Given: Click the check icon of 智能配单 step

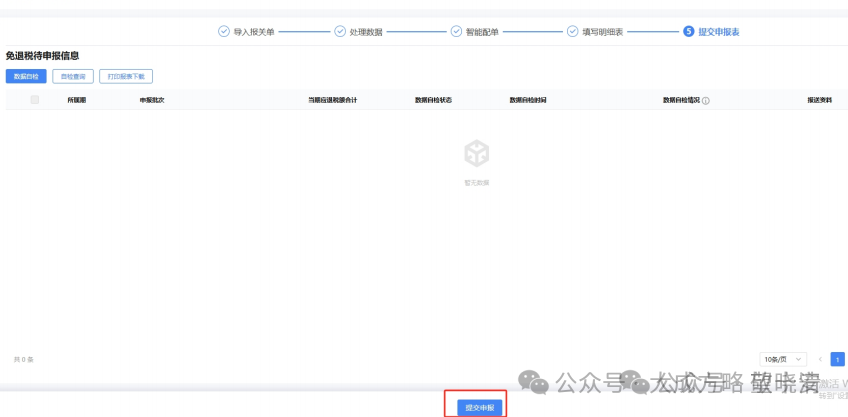Looking at the screenshot, I should pyautogui.click(x=456, y=31).
